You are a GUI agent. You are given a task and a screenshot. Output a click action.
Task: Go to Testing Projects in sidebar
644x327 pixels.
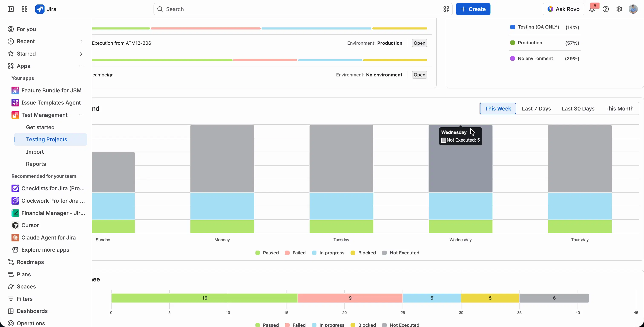[50, 139]
